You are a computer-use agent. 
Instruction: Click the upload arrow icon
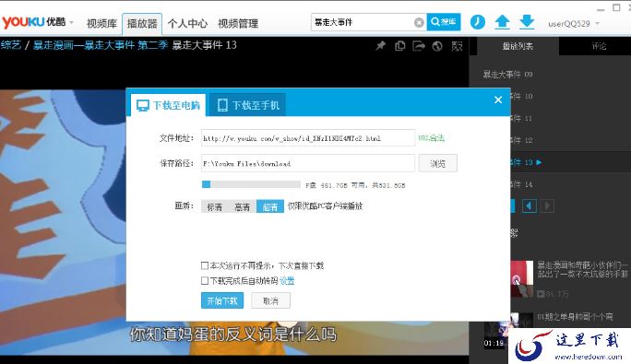(x=502, y=22)
